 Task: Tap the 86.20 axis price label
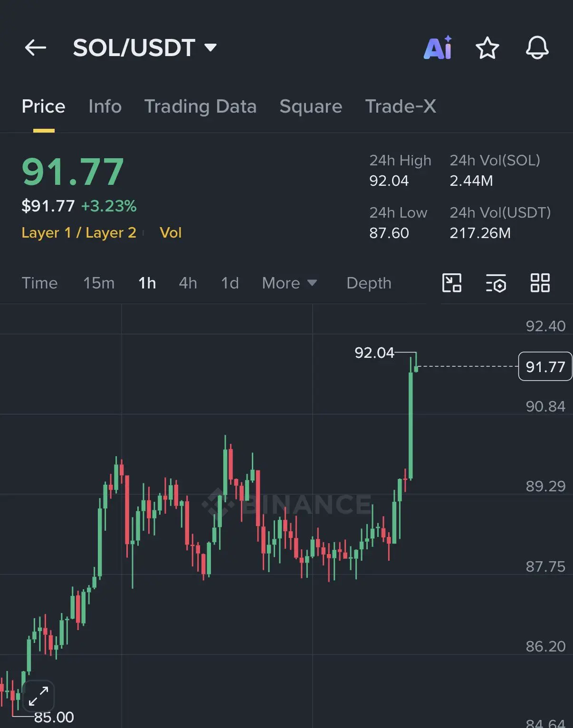pyautogui.click(x=545, y=647)
